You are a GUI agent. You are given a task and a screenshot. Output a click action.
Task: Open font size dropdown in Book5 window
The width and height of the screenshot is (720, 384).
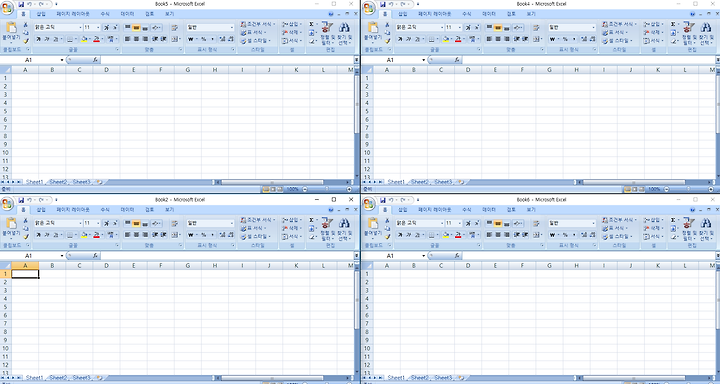(x=98, y=28)
